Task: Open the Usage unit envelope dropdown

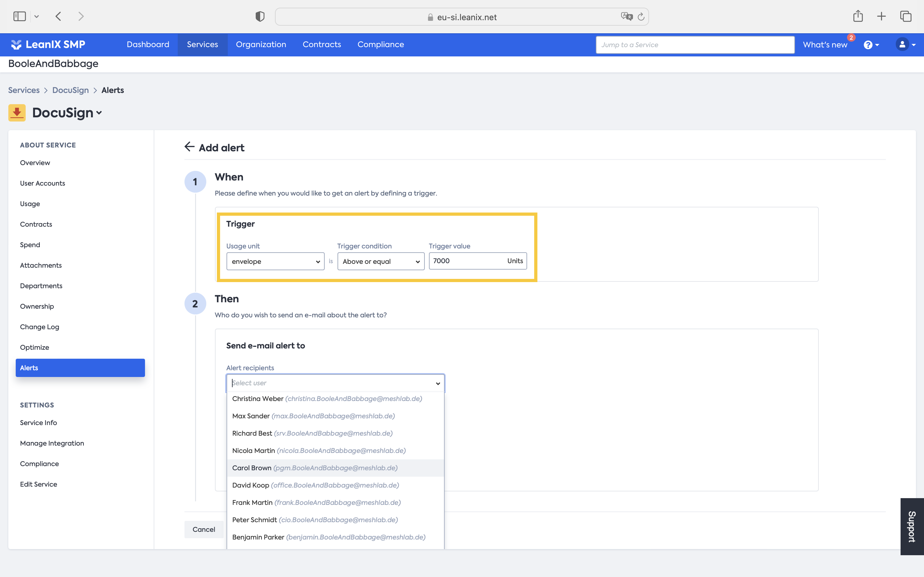Action: point(275,261)
